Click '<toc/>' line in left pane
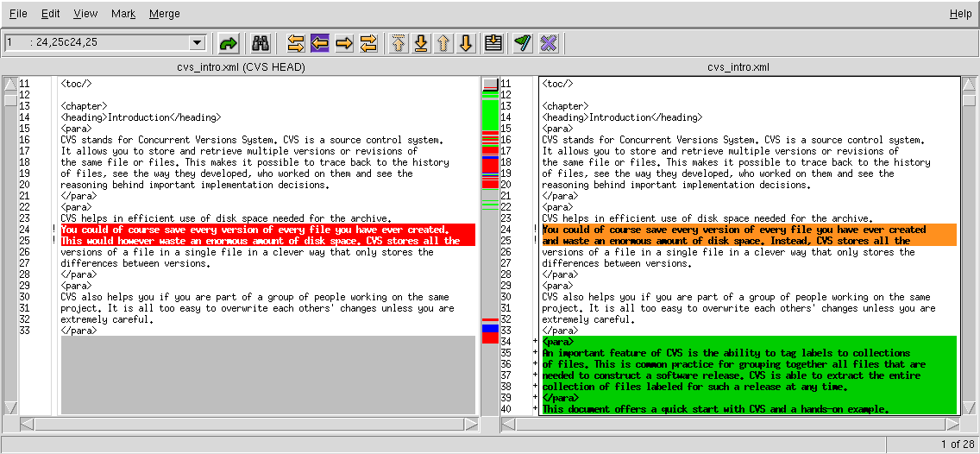 pyautogui.click(x=76, y=83)
